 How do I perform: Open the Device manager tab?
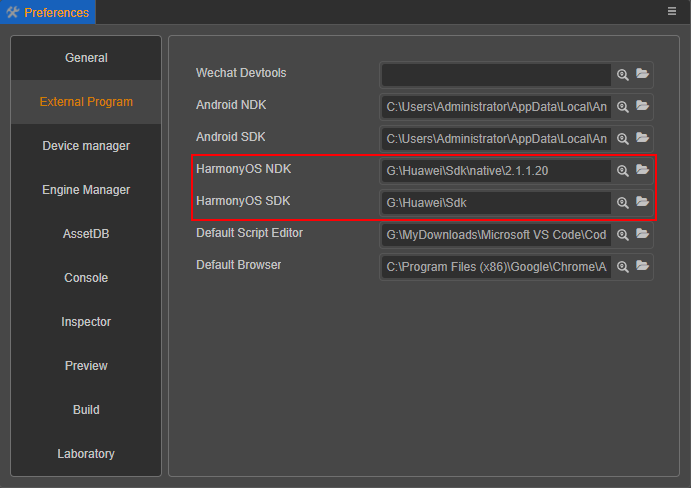[x=86, y=146]
